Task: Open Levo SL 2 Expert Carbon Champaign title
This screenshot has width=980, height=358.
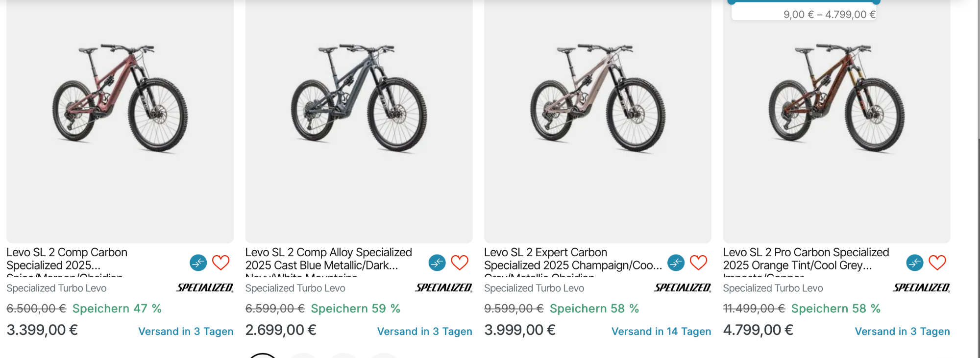Action: click(x=572, y=259)
